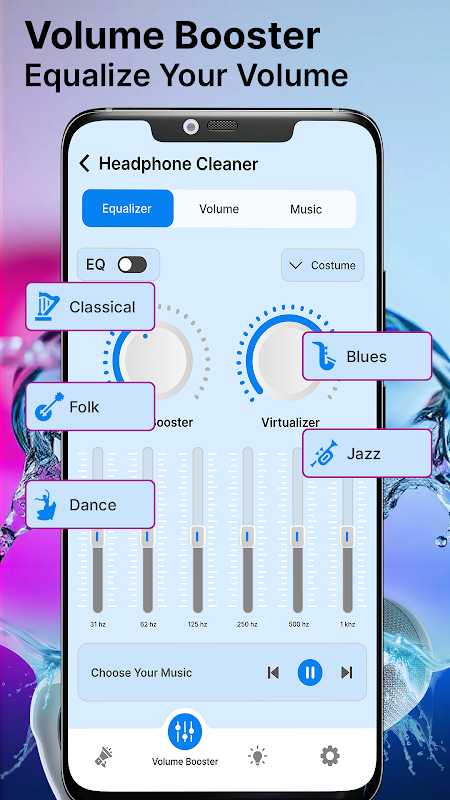Expand the Costume preset dropdown
The image size is (450, 800).
[x=322, y=265]
